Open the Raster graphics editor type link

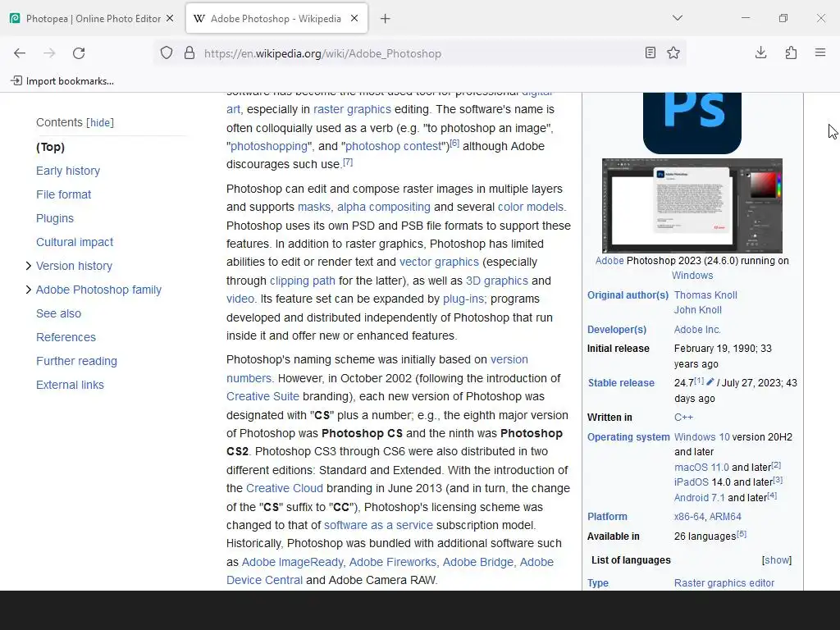pyautogui.click(x=724, y=583)
